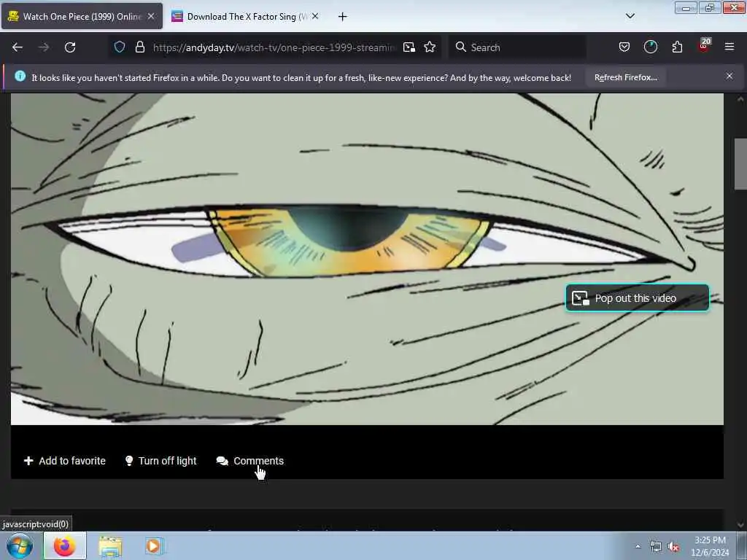Image resolution: width=747 pixels, height=560 pixels.
Task: Open site security padlock info
Action: coord(139,47)
